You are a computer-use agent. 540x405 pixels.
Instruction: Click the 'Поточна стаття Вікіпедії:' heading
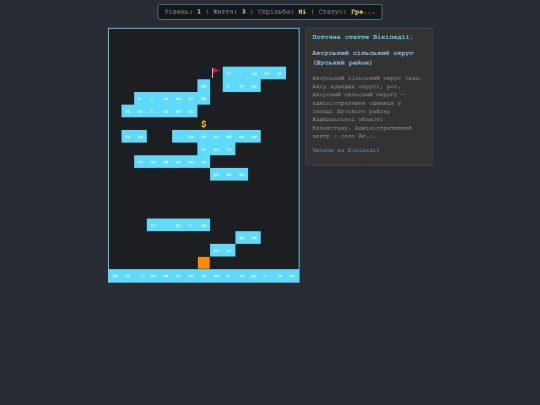coord(362,37)
